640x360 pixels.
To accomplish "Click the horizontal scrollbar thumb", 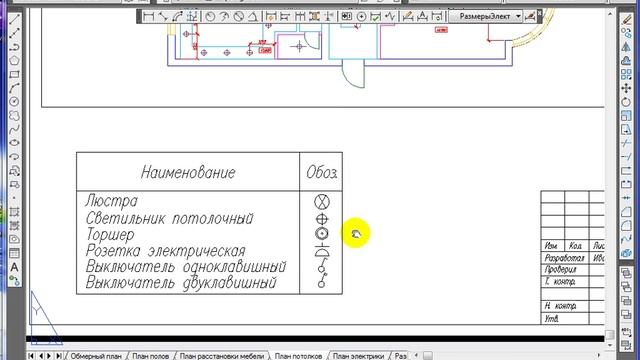I will coord(428,356).
